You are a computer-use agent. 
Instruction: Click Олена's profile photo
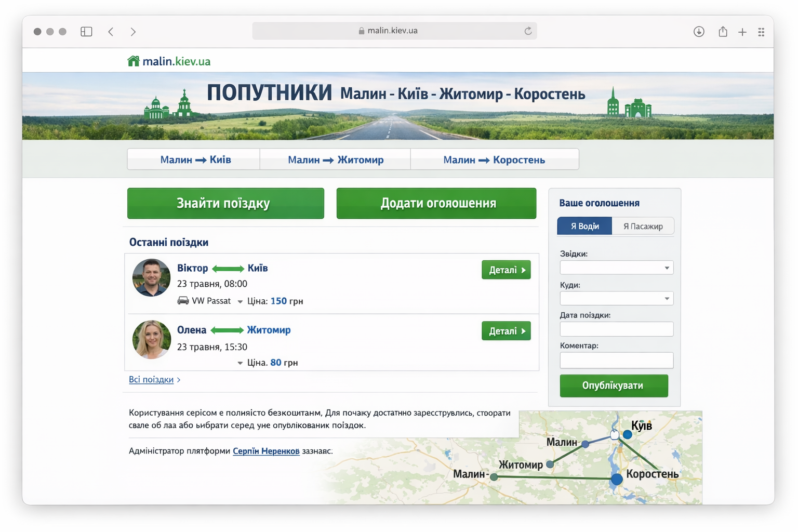(152, 340)
